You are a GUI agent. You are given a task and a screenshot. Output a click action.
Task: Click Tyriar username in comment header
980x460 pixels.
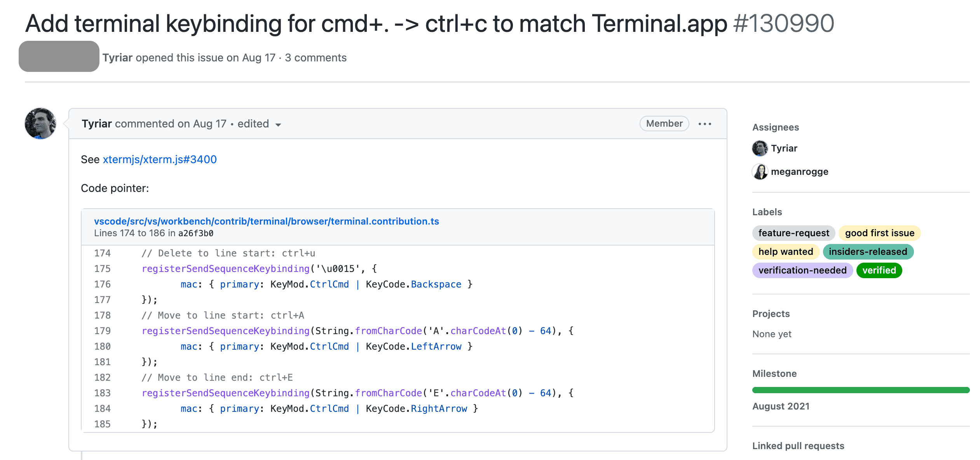click(x=97, y=124)
